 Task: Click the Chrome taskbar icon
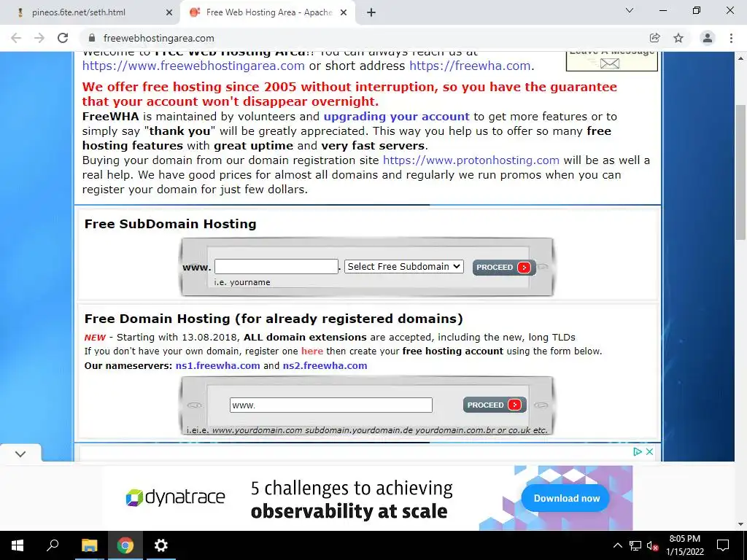click(x=125, y=545)
